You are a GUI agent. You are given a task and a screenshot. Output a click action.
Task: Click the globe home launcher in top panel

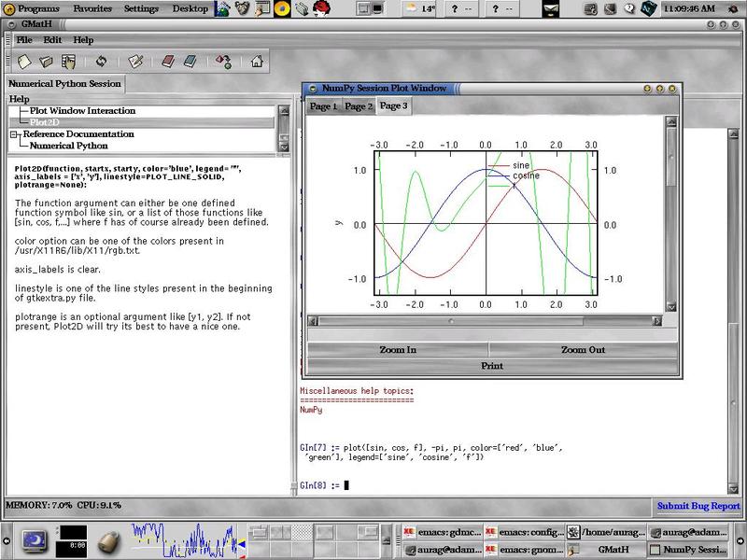(222, 8)
